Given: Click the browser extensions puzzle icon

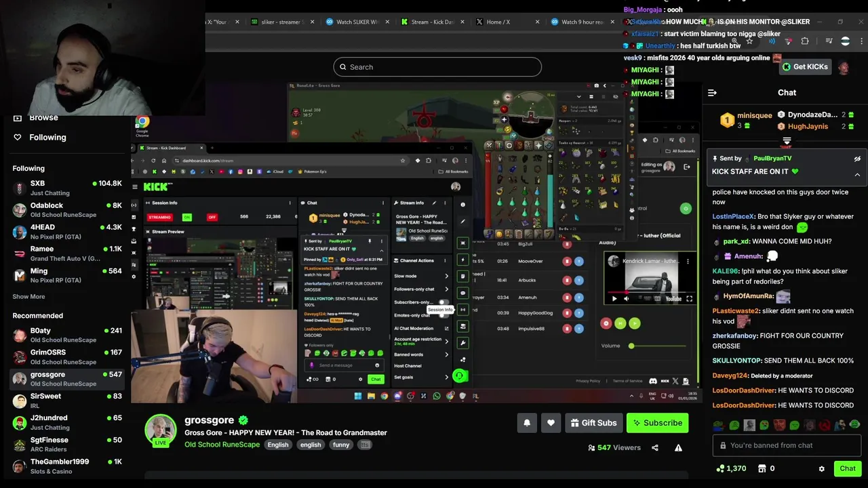Looking at the screenshot, I should coord(805,41).
